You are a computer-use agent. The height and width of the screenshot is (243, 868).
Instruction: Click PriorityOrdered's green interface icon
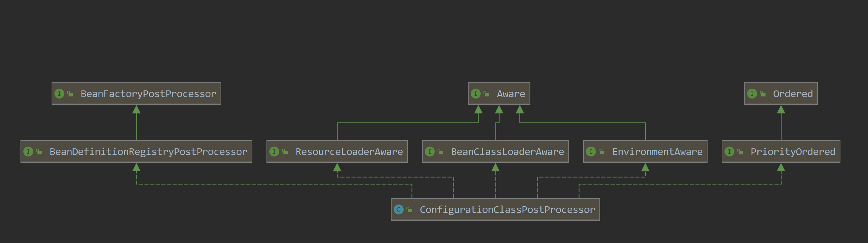(729, 152)
